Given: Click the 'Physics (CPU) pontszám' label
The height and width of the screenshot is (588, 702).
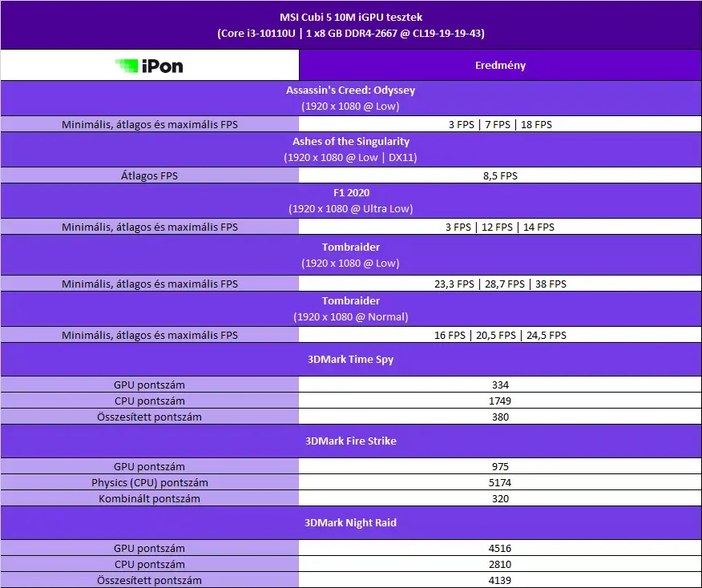Looking at the screenshot, I should click(x=150, y=483).
